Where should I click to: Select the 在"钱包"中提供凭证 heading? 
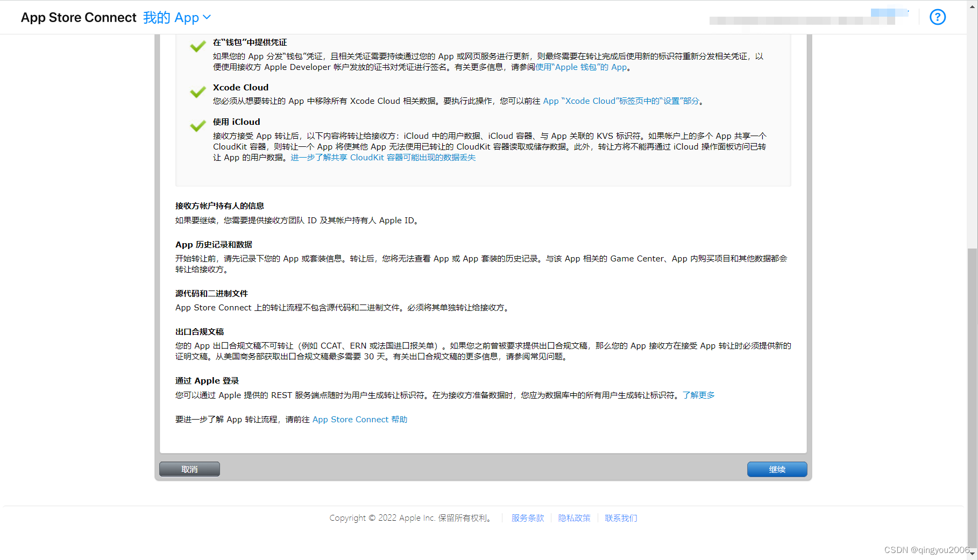pyautogui.click(x=250, y=42)
